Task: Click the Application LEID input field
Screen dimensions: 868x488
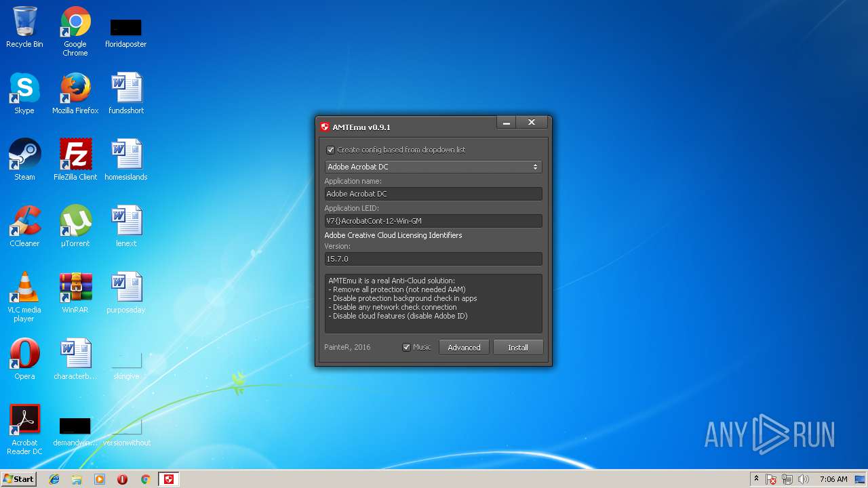Action: (x=433, y=221)
